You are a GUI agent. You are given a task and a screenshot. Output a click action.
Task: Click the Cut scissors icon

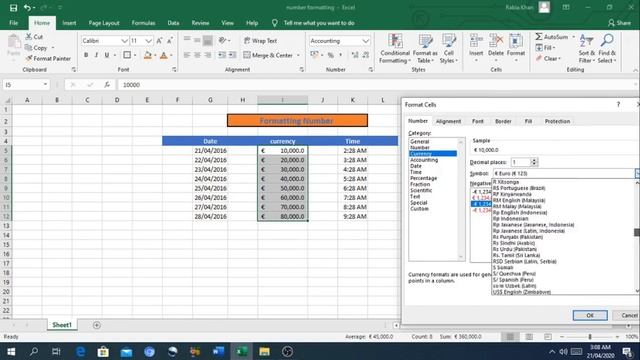[x=29, y=37]
